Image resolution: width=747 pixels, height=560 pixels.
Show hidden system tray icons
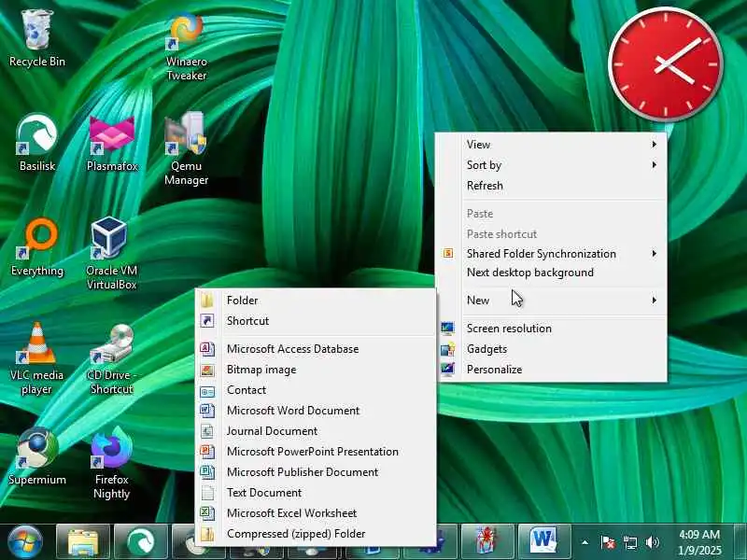tap(585, 542)
